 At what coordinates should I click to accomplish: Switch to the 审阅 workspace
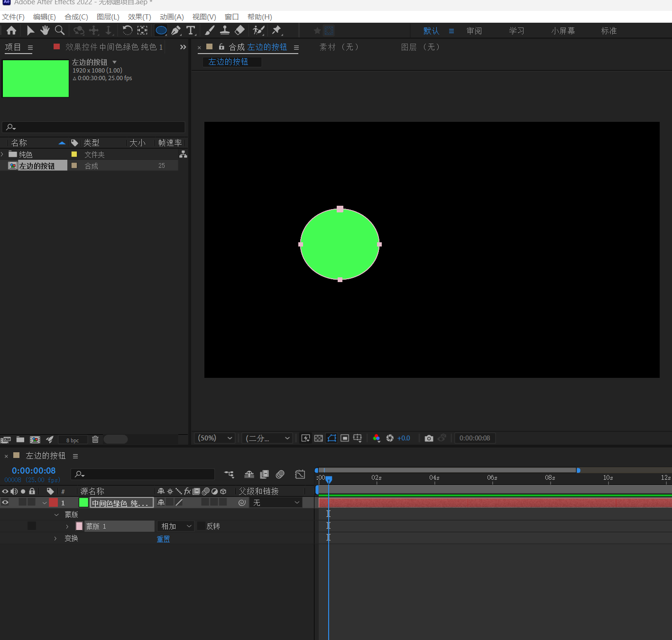click(474, 31)
